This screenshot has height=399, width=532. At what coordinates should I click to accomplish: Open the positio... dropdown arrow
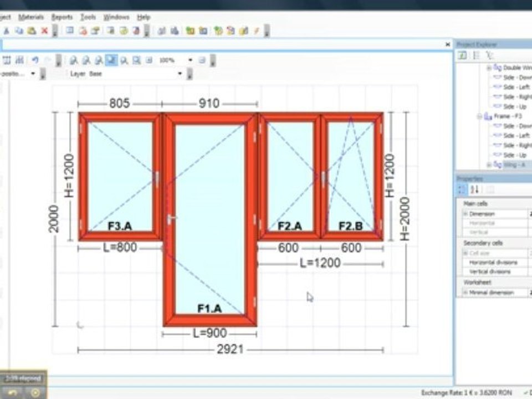click(33, 74)
